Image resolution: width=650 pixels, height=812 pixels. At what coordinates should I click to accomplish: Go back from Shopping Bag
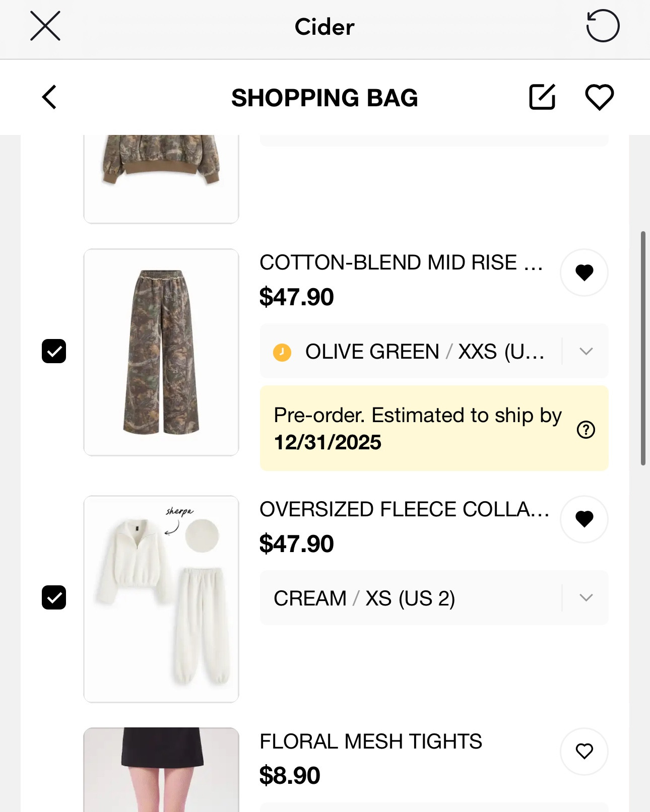point(49,97)
